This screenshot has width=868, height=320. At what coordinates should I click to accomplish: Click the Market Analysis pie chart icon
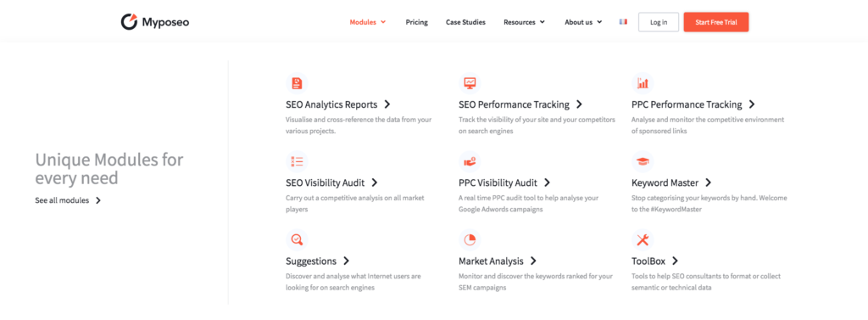(x=470, y=239)
